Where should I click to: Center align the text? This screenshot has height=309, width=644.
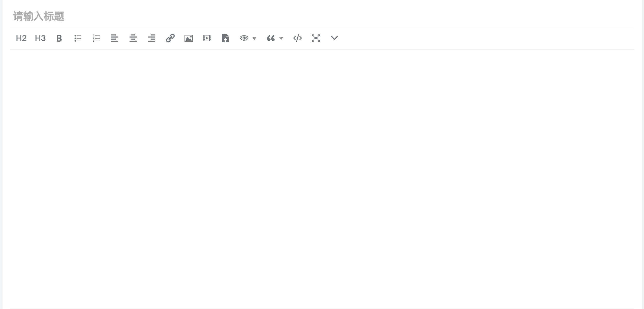point(133,38)
